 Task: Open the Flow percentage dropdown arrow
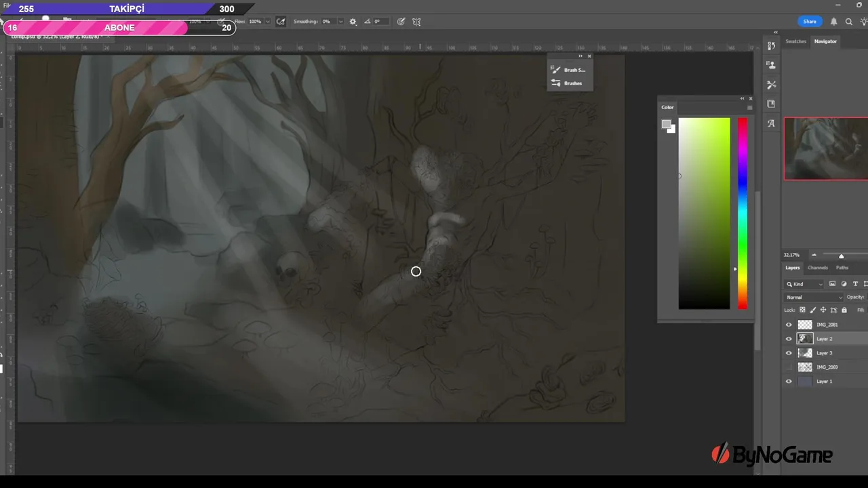[267, 22]
